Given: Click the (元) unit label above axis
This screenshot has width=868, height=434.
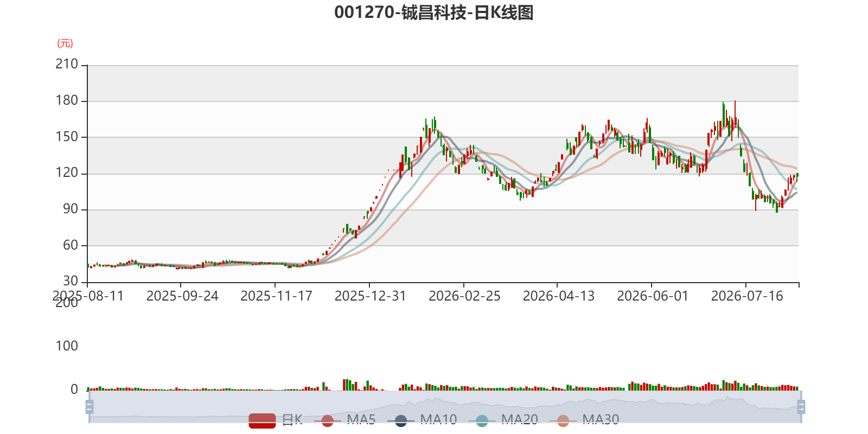Looking at the screenshot, I should pyautogui.click(x=65, y=43).
